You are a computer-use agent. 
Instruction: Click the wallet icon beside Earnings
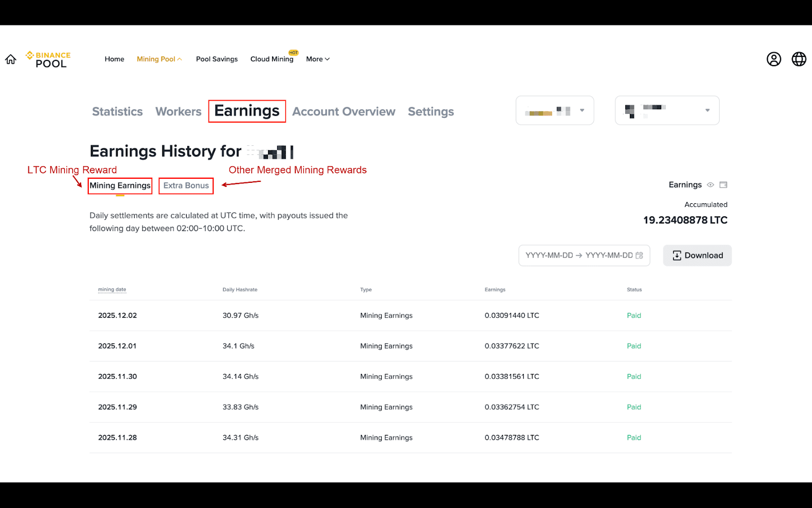click(x=723, y=185)
